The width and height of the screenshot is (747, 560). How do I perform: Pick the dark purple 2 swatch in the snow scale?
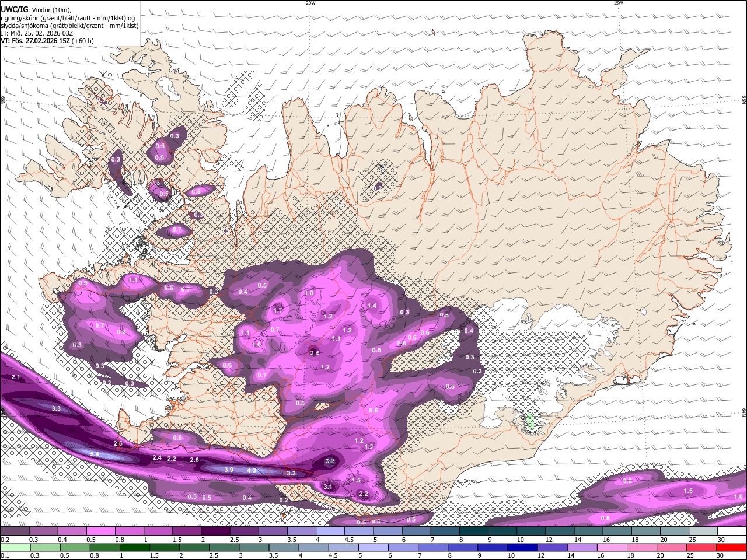(x=215, y=531)
